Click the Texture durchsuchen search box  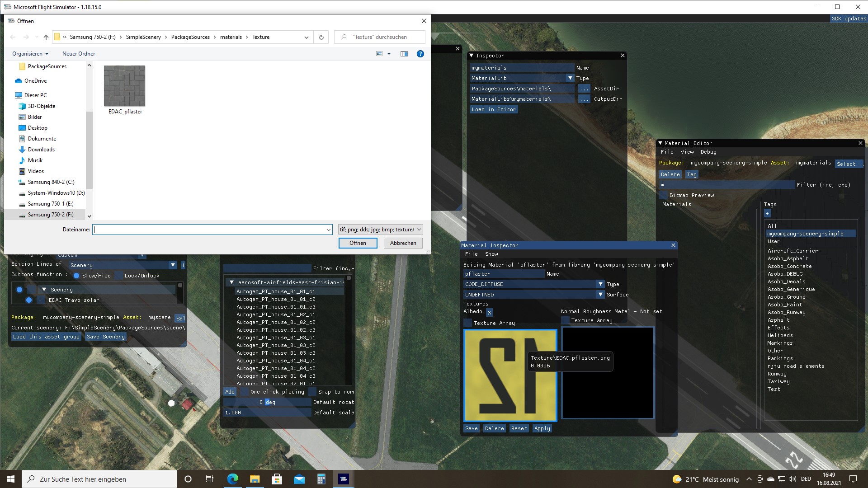pyautogui.click(x=380, y=37)
